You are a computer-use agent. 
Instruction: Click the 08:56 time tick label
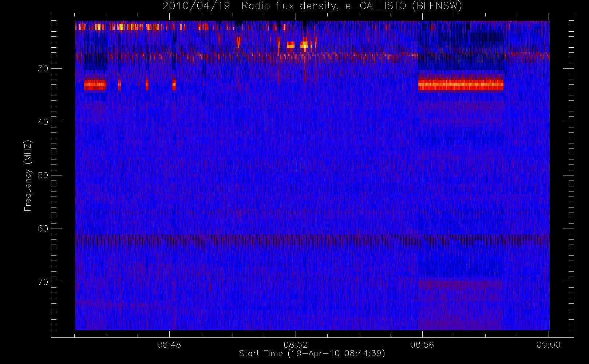(422, 345)
